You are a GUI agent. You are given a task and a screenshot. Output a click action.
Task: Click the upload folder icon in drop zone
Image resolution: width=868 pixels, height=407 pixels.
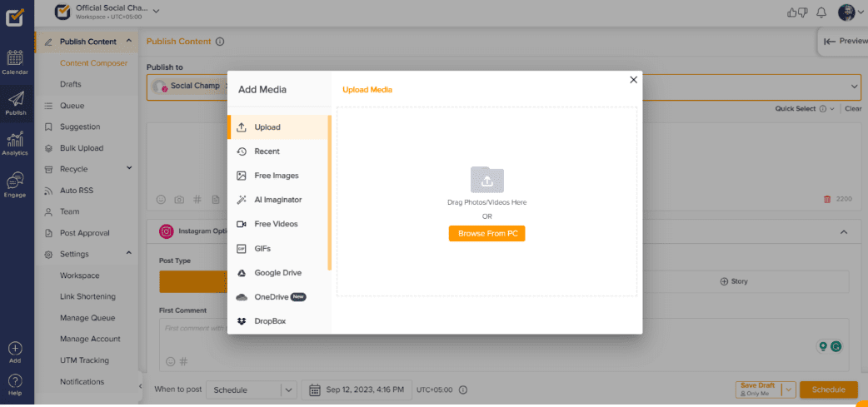[x=486, y=179]
